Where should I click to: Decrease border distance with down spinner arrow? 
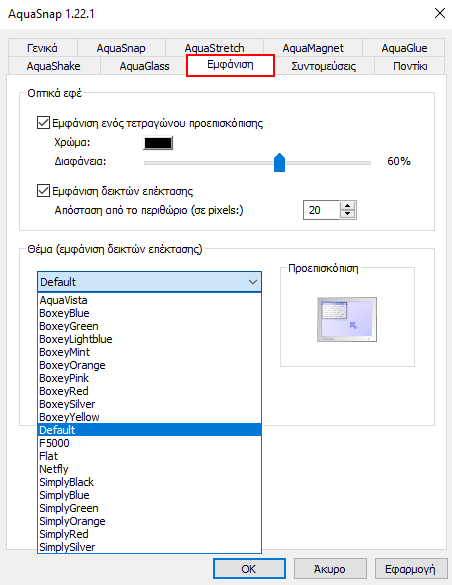click(x=348, y=214)
